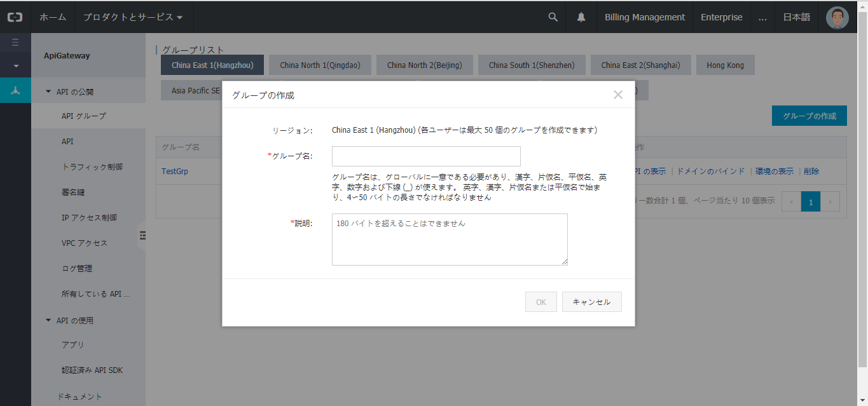Click the ApiGateway sidebar title
This screenshot has width=868, height=406.
[67, 56]
